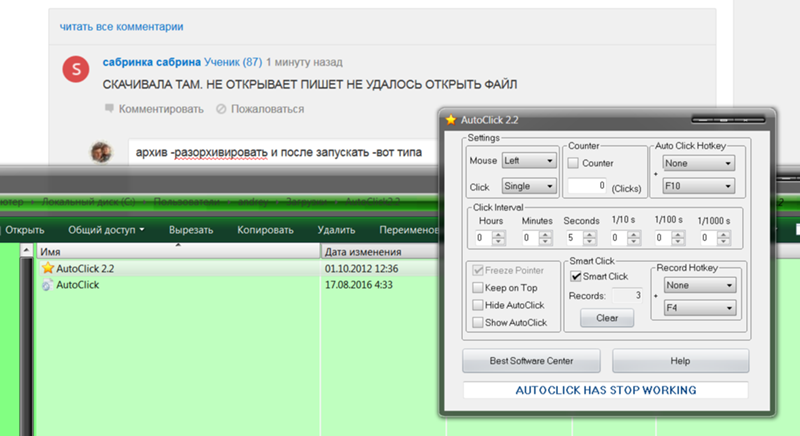Click the Counter clicks number field
The image size is (800, 436).
587,186
